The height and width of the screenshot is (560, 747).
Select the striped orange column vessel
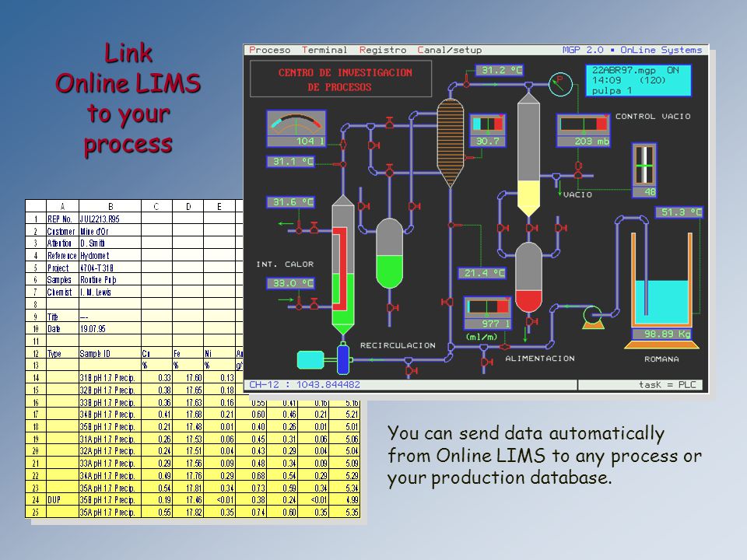point(451,142)
